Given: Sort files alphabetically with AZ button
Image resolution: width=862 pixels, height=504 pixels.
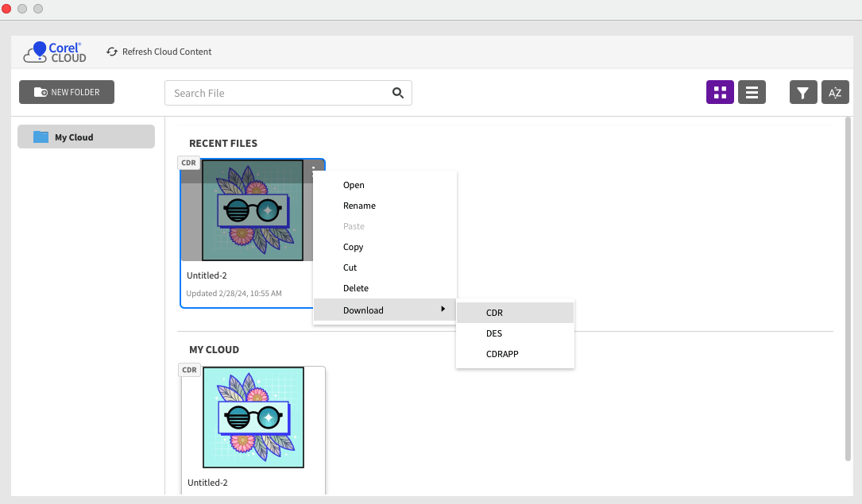Looking at the screenshot, I should 835,93.
